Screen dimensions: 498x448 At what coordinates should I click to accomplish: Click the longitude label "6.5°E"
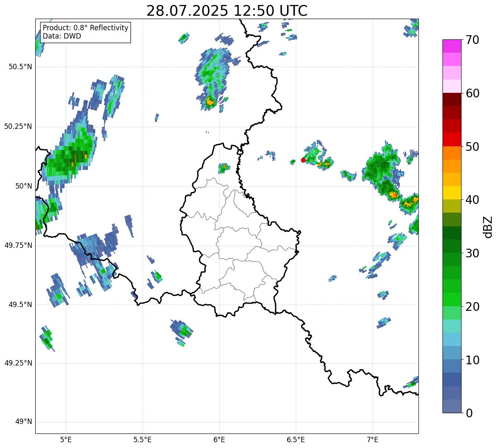(296, 440)
